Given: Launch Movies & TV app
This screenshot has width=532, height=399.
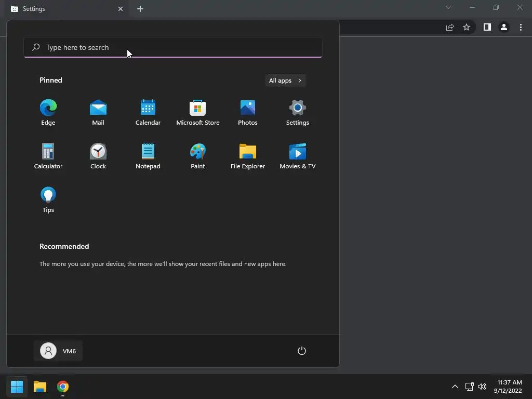Looking at the screenshot, I should (x=298, y=156).
